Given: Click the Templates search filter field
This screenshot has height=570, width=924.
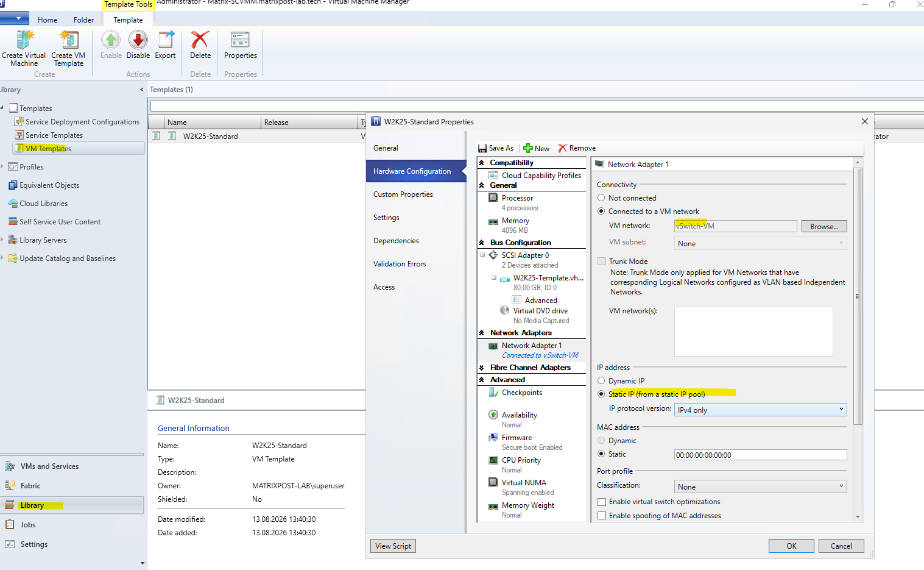Looking at the screenshot, I should click(537, 106).
